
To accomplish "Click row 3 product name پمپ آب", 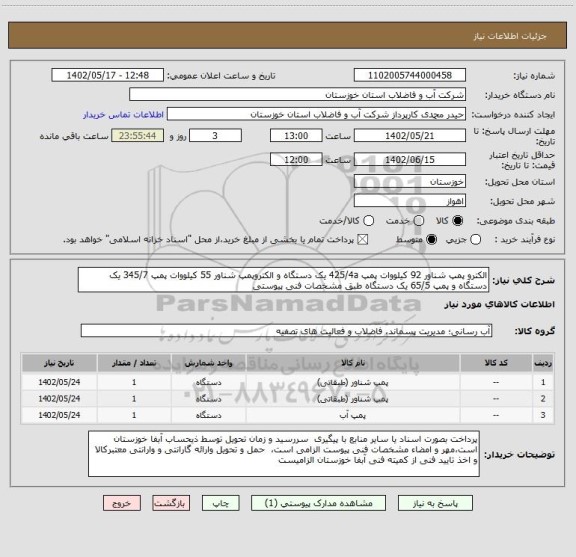I will [x=353, y=415].
